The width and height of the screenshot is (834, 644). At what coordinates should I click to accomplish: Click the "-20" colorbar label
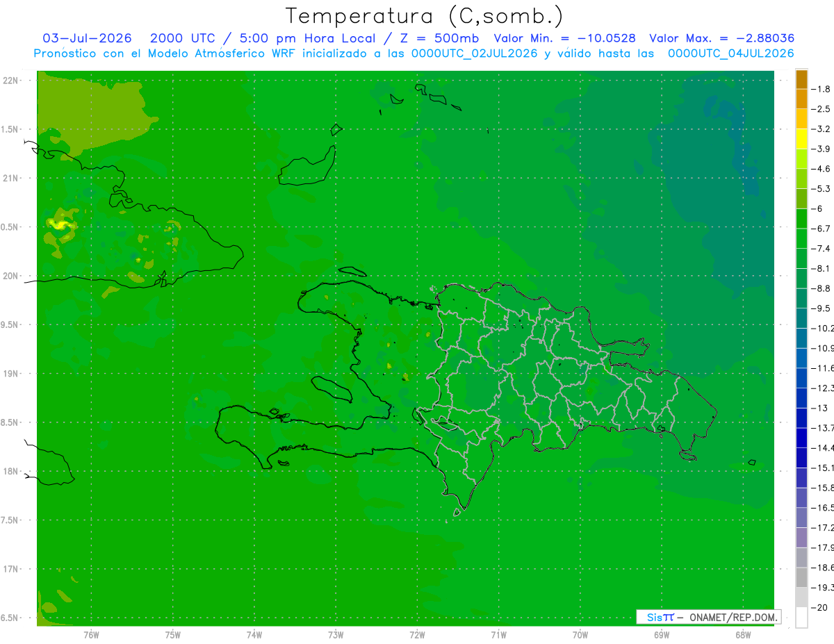[819, 608]
